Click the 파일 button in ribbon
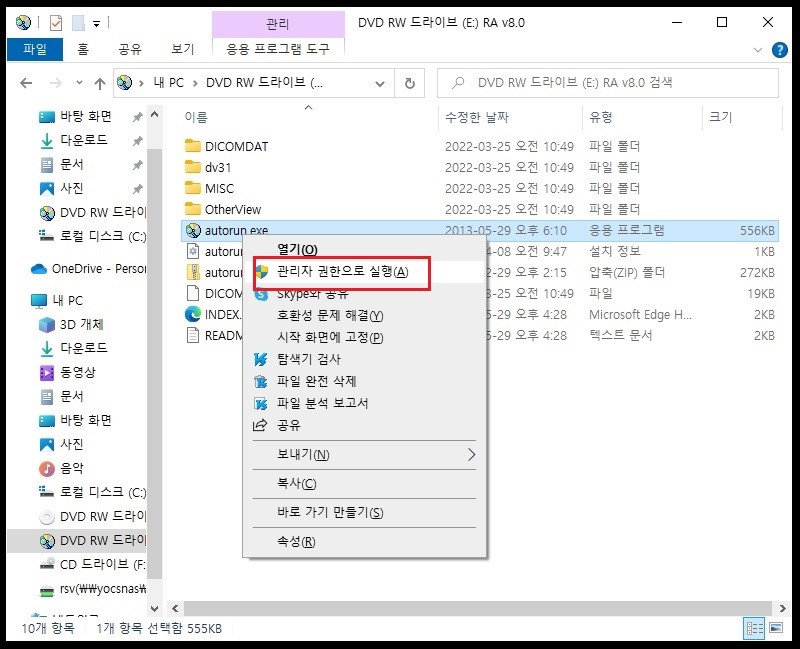The image size is (800, 649). (x=34, y=48)
